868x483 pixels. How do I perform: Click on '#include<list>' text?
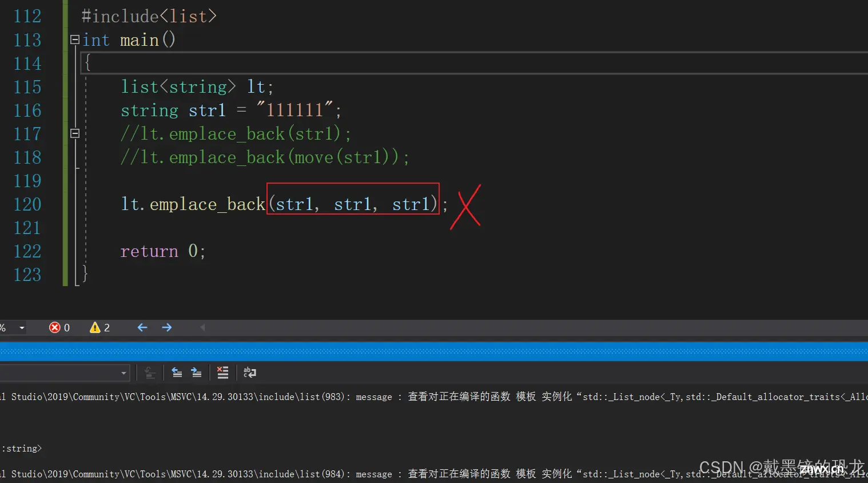[x=149, y=16]
